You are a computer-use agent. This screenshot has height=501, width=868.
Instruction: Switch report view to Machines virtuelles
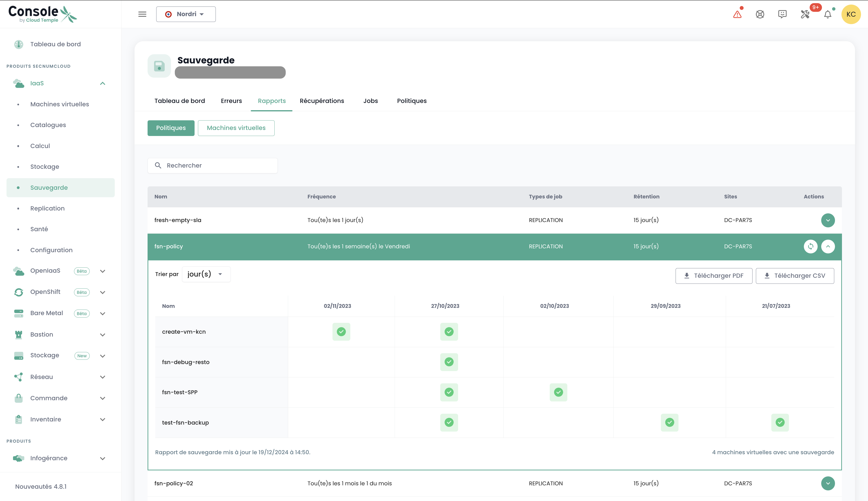click(236, 128)
